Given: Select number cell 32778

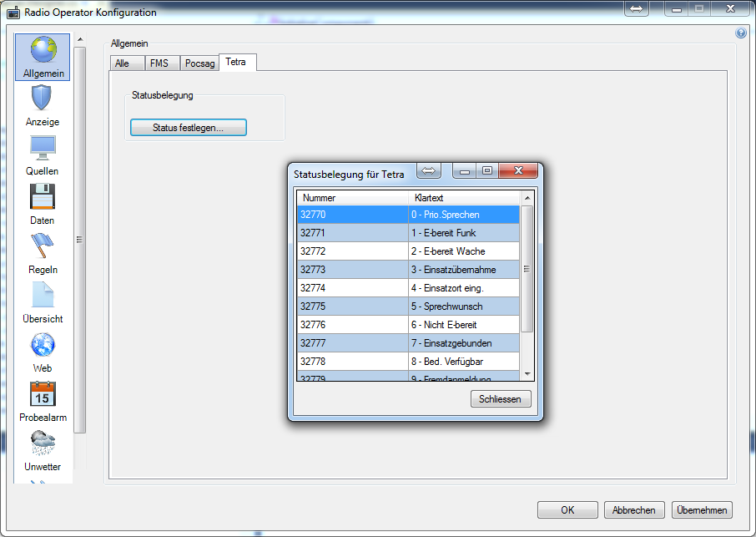Looking at the screenshot, I should click(352, 361).
